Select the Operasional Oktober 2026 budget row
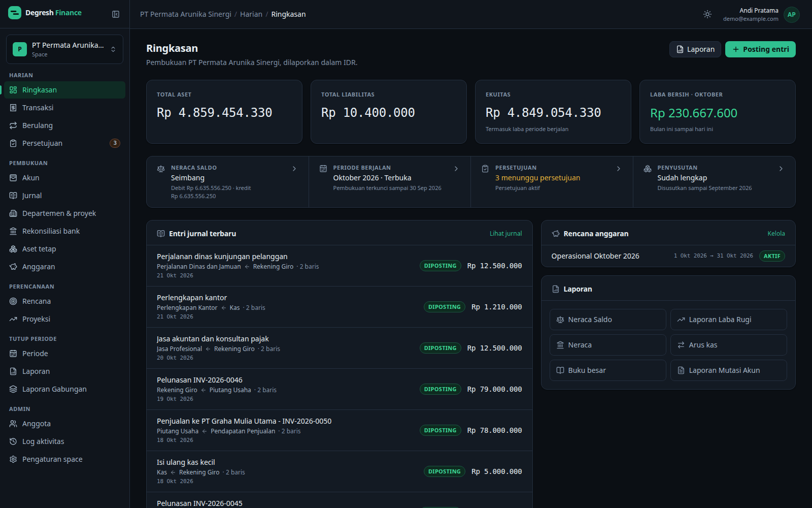This screenshot has height=508, width=812. click(x=668, y=256)
